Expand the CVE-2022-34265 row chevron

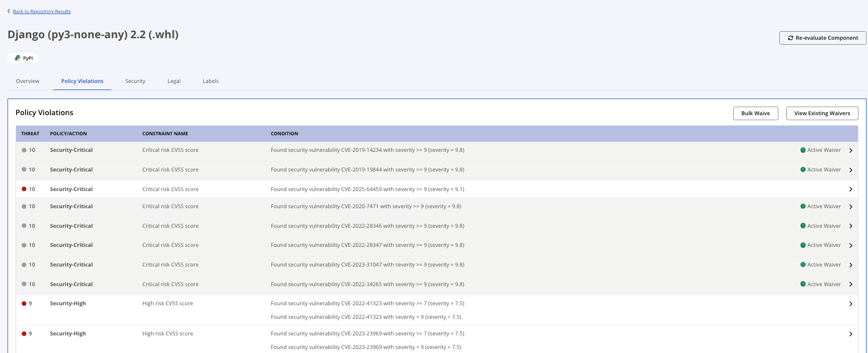click(851, 284)
